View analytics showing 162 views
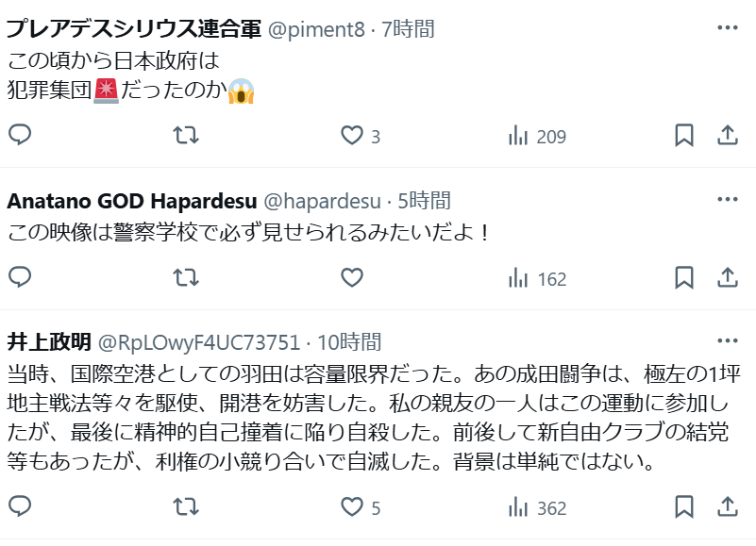 tap(537, 278)
